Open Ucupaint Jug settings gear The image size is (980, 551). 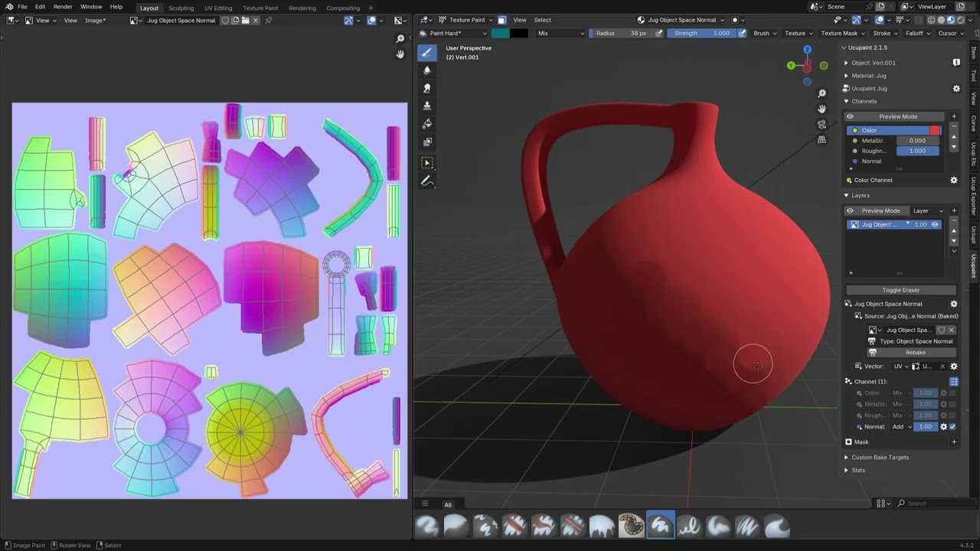point(956,88)
